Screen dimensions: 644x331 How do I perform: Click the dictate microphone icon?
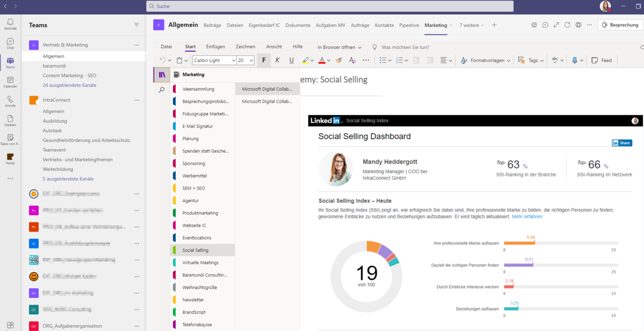[x=574, y=60]
